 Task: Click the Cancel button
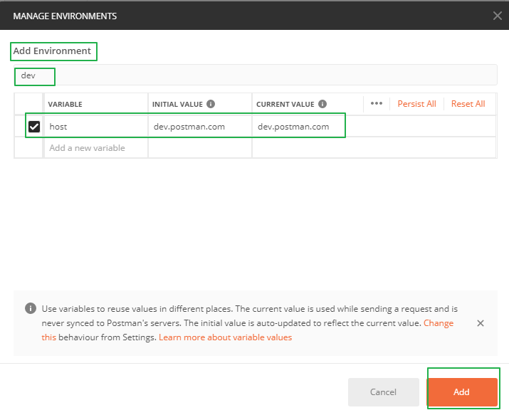point(383,392)
